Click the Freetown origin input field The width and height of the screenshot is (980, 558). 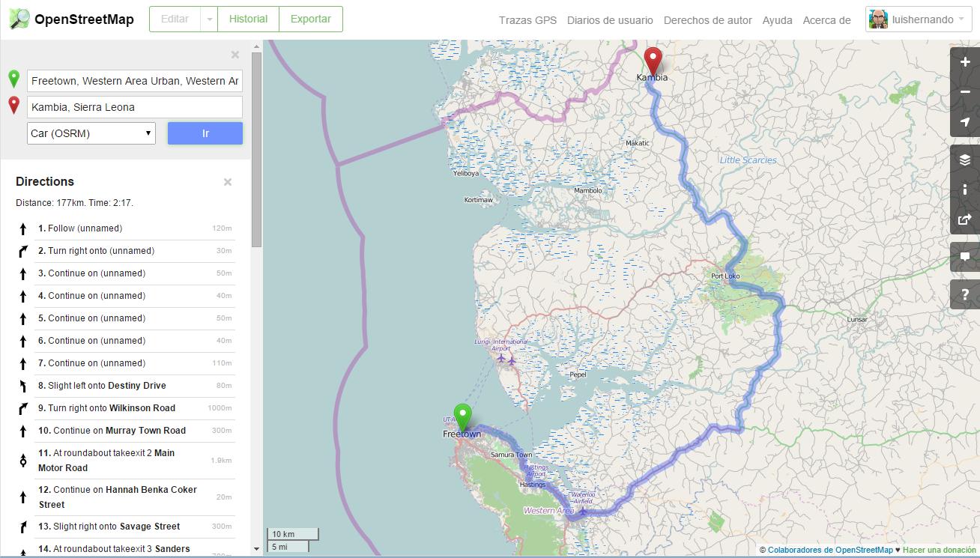tap(135, 81)
